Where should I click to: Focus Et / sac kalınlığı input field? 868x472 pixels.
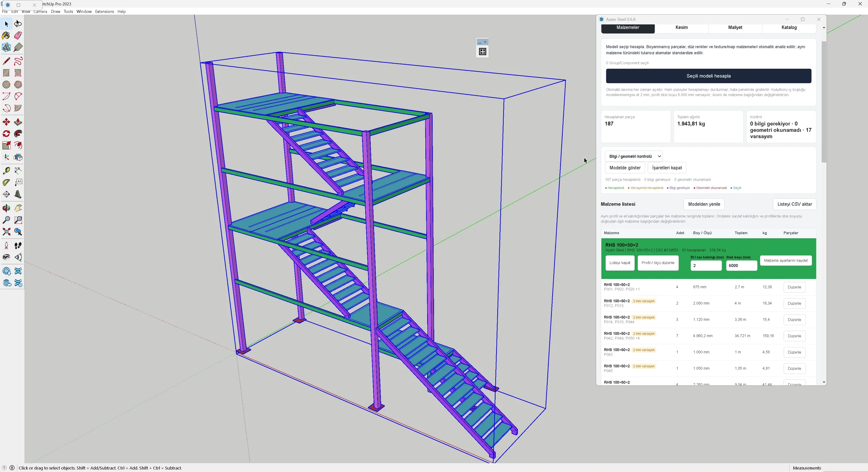(x=706, y=266)
